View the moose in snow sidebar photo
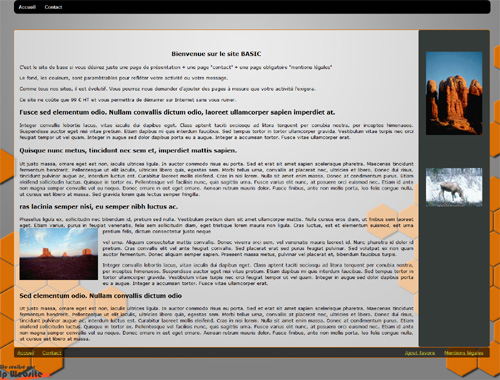Screen dimensions: 500x380 click(x=454, y=187)
